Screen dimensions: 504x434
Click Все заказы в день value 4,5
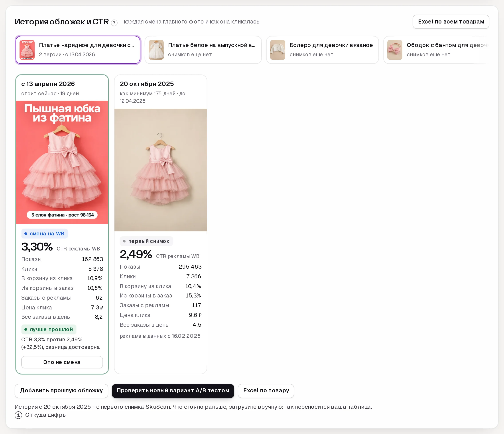click(x=197, y=325)
